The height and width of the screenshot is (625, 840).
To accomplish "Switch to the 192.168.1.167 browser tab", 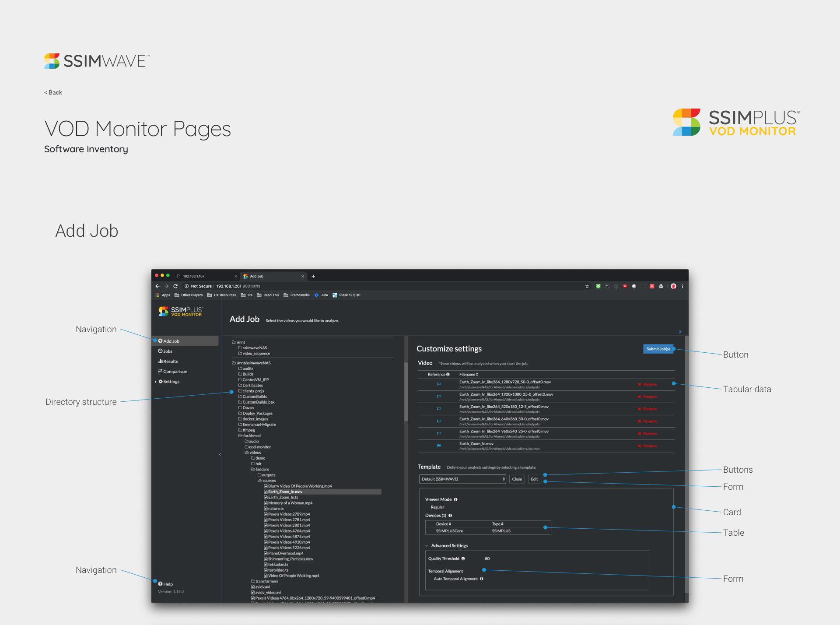I will pyautogui.click(x=194, y=276).
